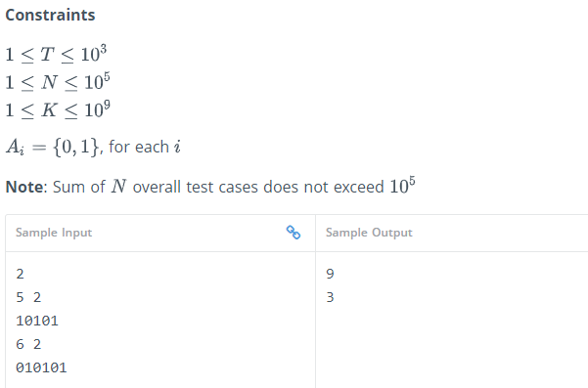Click the 'for each i' text
This screenshot has width=588, height=388.
145,147
